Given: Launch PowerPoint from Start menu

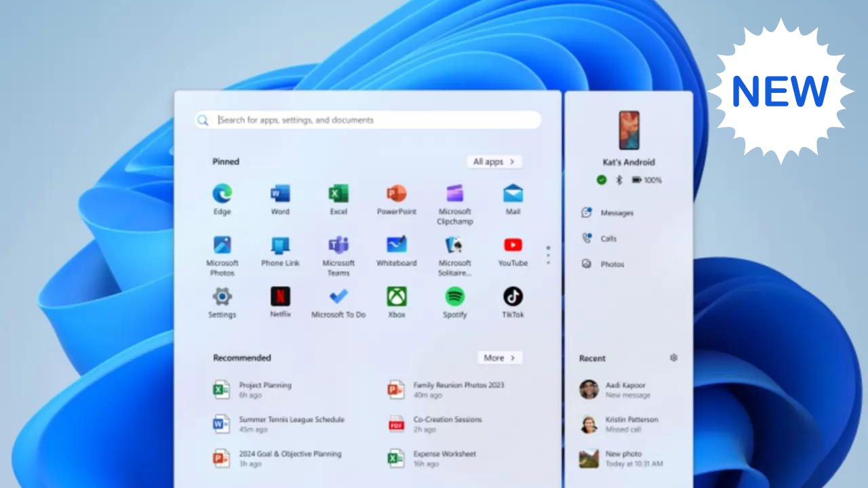Looking at the screenshot, I should 397,199.
